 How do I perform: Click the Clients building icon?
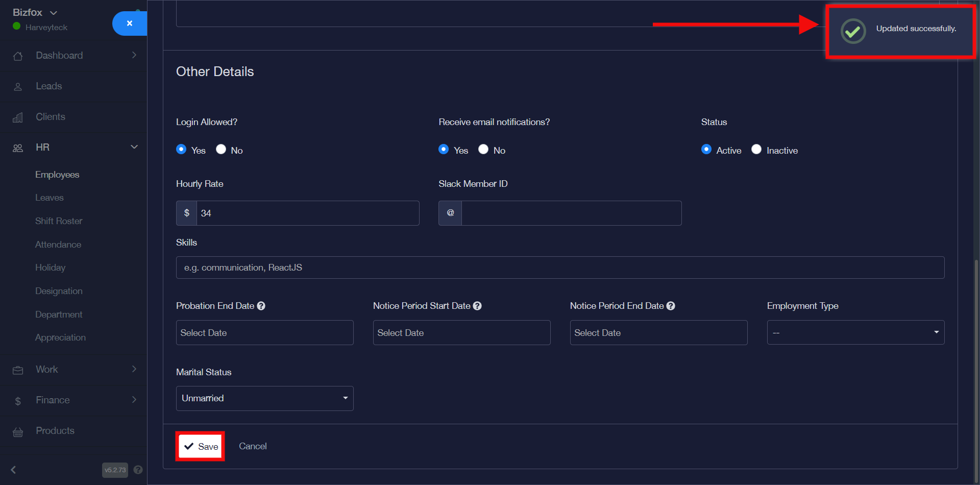point(18,117)
